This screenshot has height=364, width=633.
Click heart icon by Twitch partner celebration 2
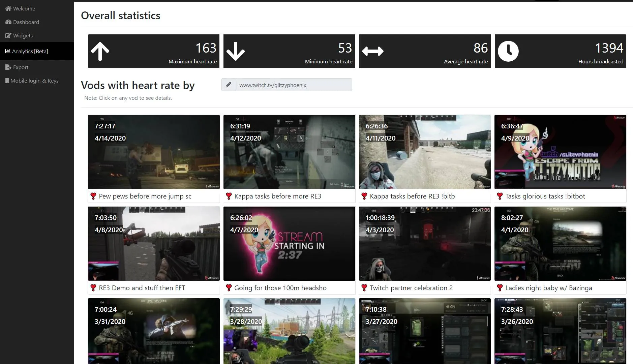coord(364,287)
